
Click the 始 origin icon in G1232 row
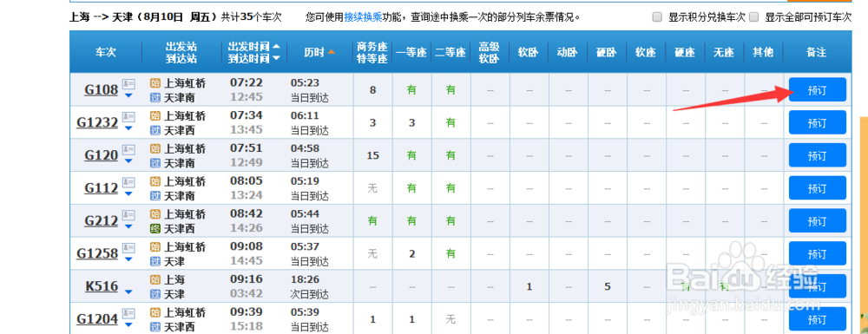click(155, 116)
